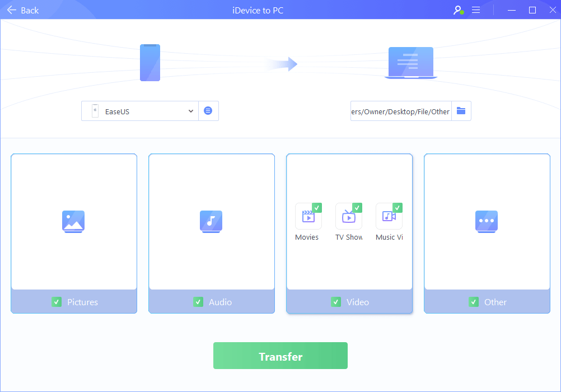
Task: Open the hamburger menu in title bar
Action: coord(476,10)
